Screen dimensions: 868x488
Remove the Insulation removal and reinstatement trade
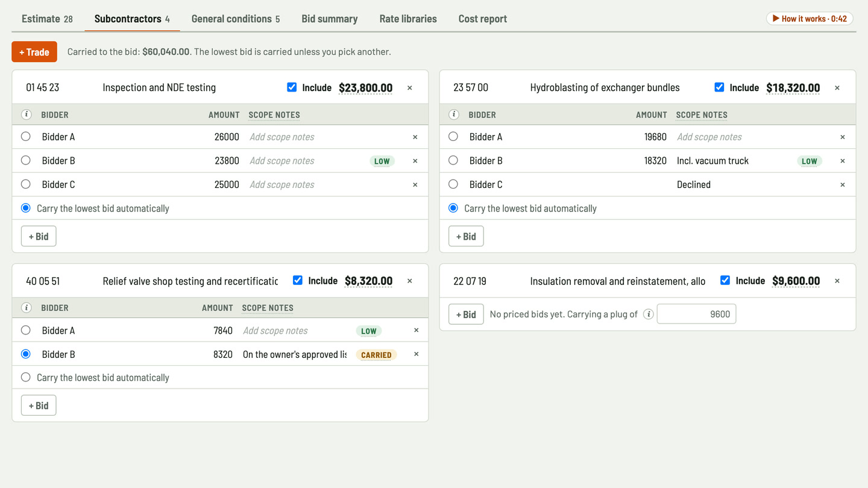pos(837,281)
